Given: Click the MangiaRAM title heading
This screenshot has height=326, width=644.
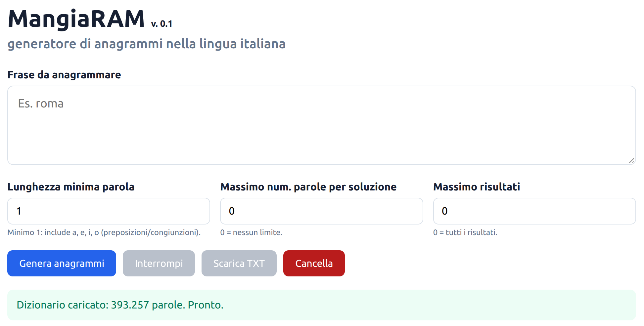Looking at the screenshot, I should tap(76, 19).
